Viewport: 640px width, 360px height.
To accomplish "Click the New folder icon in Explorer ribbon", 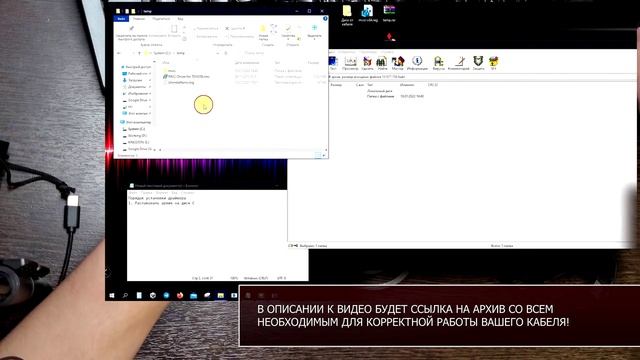I will 263,29.
